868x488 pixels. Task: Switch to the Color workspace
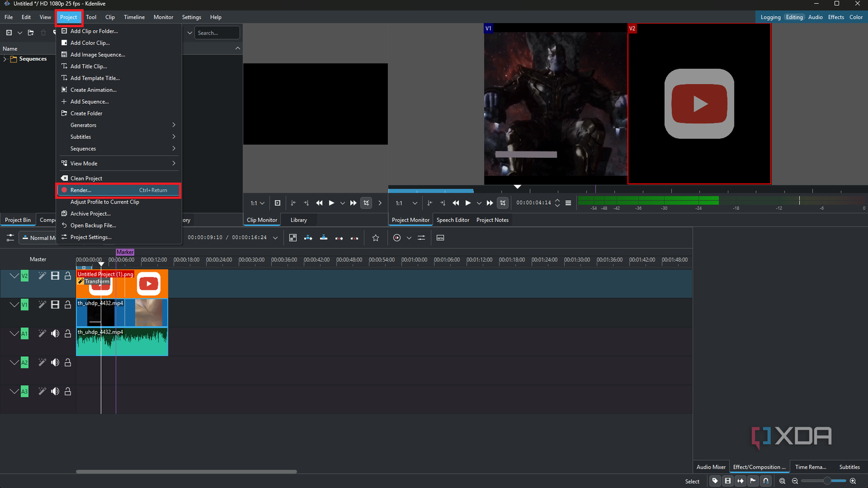point(856,17)
